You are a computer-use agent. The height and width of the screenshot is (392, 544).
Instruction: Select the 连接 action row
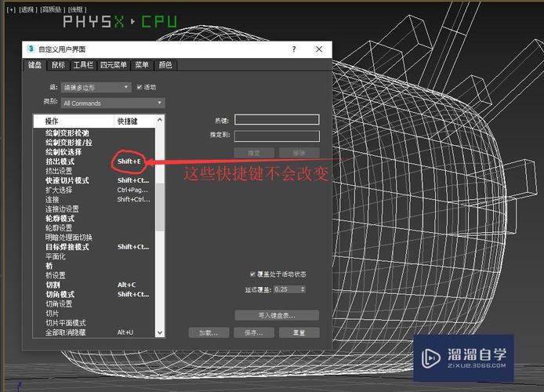point(94,199)
